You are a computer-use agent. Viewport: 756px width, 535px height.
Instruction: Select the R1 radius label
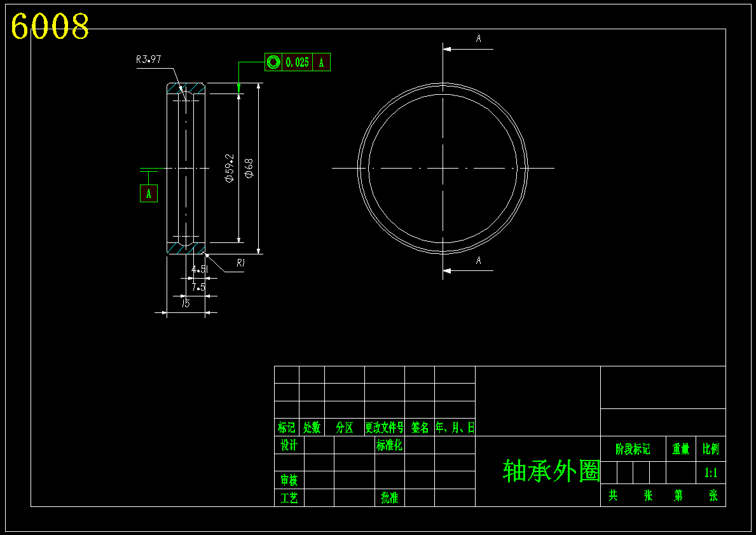point(240,263)
